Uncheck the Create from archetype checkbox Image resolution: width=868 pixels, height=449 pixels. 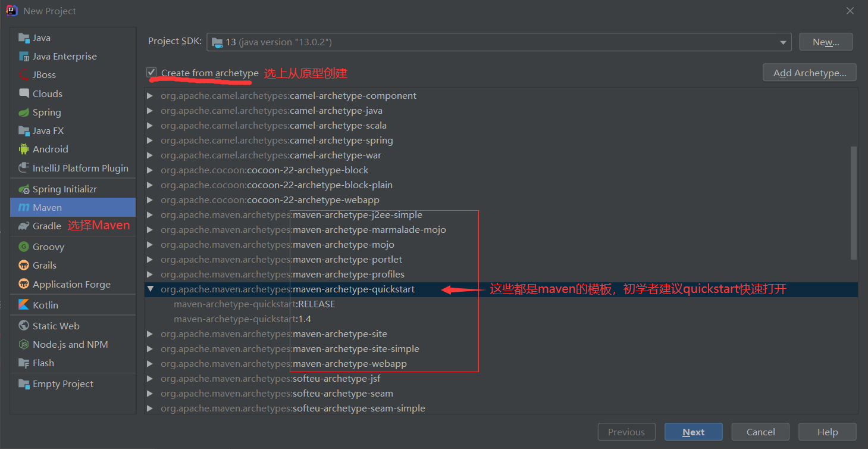point(152,73)
